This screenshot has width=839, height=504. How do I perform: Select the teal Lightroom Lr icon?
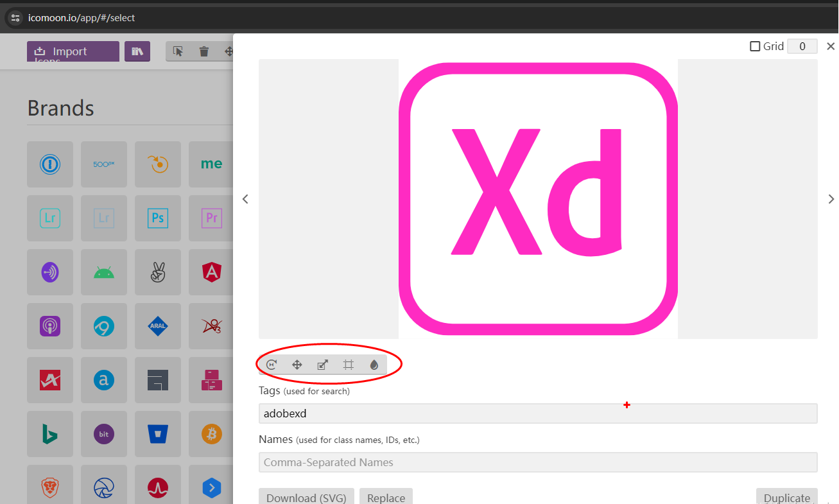[50, 218]
